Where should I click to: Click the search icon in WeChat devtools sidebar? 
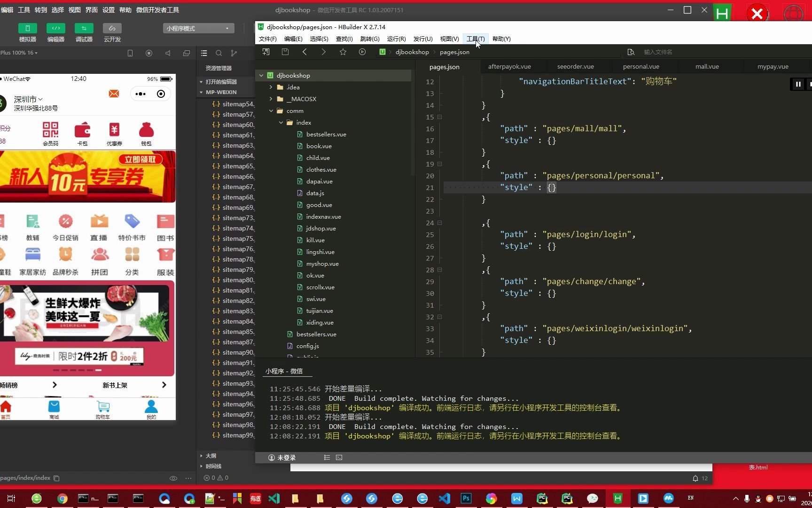point(219,53)
